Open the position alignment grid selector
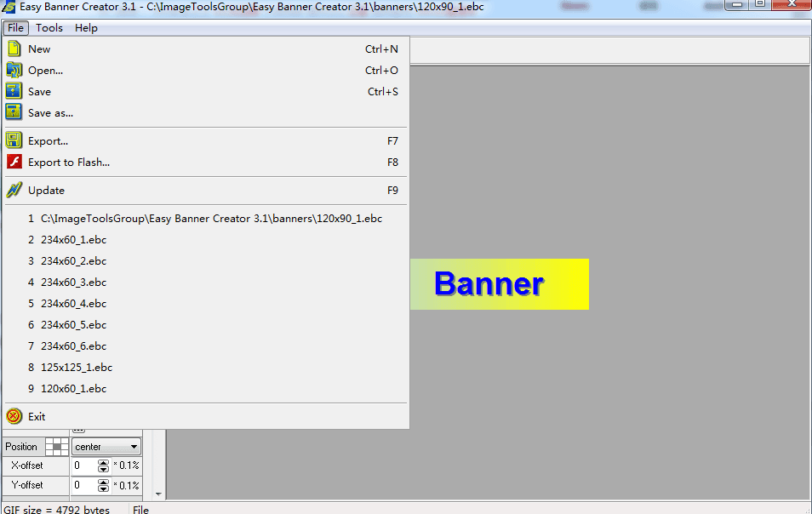 (56, 446)
